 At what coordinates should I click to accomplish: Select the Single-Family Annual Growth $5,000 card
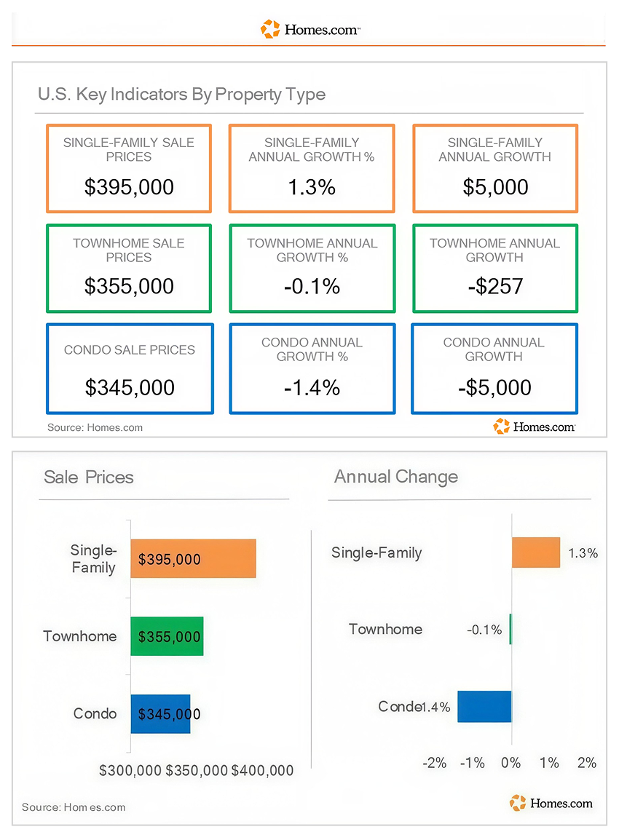click(x=495, y=169)
